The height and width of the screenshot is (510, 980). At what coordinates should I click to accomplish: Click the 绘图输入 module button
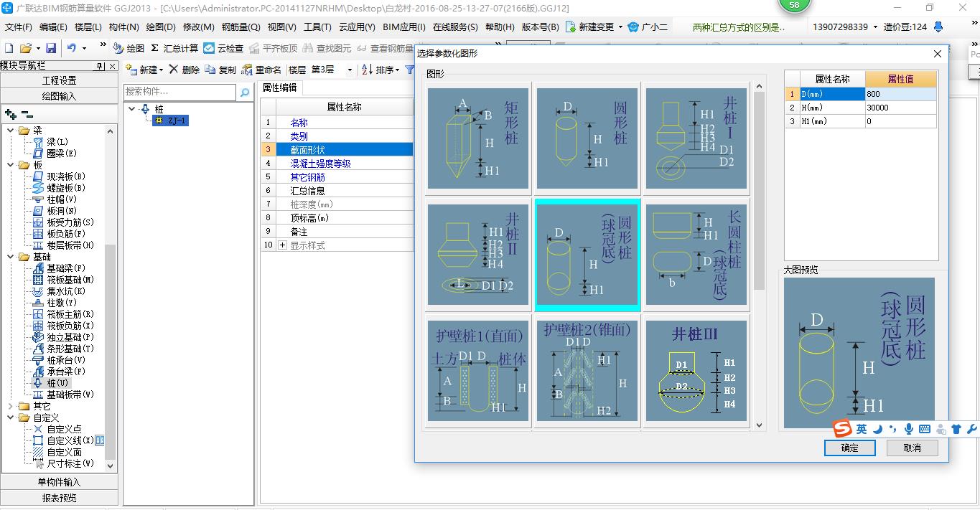pos(59,96)
